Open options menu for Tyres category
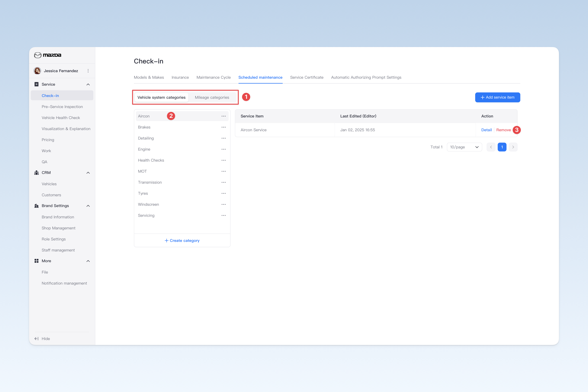The height and width of the screenshot is (392, 588). (224, 193)
